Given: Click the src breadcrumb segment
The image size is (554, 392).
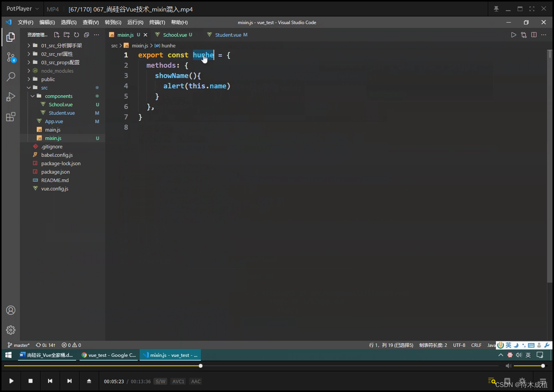Looking at the screenshot, I should [x=114, y=46].
